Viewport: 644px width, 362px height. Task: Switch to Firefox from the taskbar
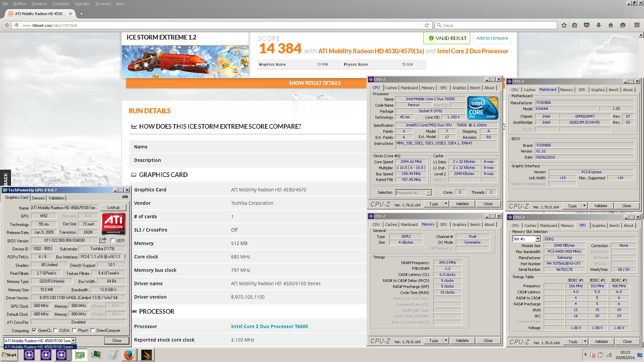pos(129,355)
